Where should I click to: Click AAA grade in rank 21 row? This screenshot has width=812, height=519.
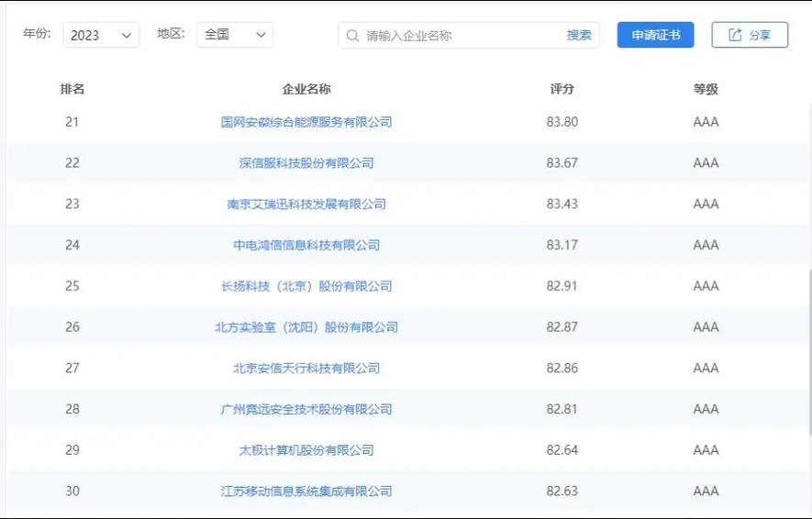[x=706, y=122]
